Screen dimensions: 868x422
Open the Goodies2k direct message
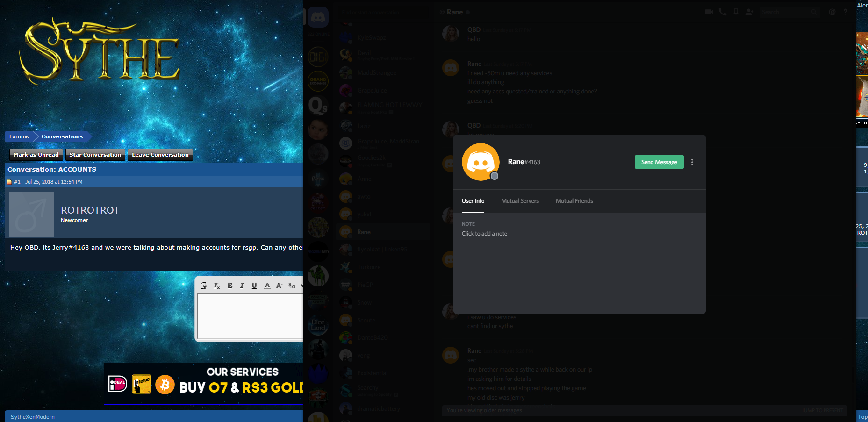(383, 161)
